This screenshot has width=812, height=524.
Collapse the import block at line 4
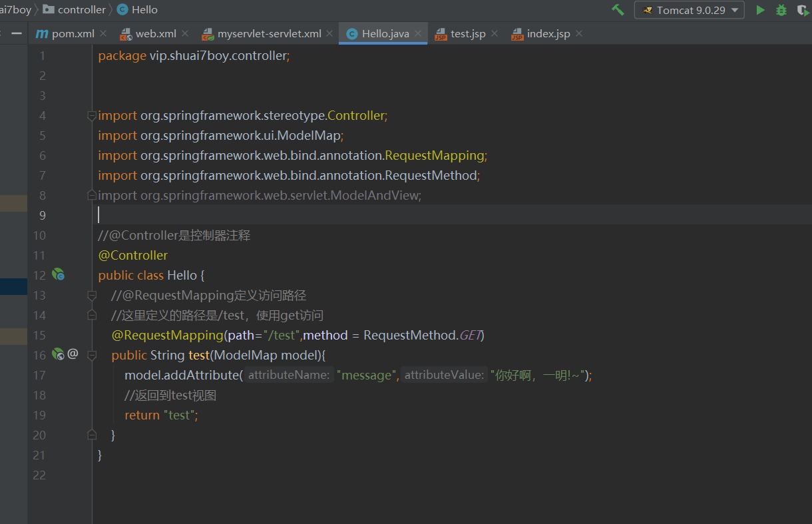pyautogui.click(x=92, y=116)
